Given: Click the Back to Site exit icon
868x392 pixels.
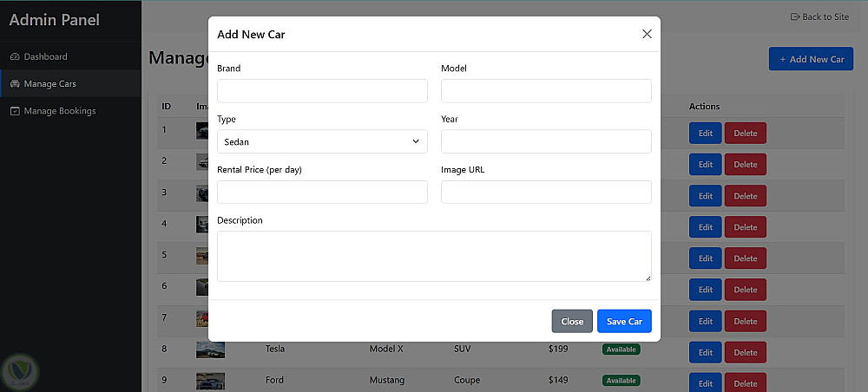Looking at the screenshot, I should point(794,17).
